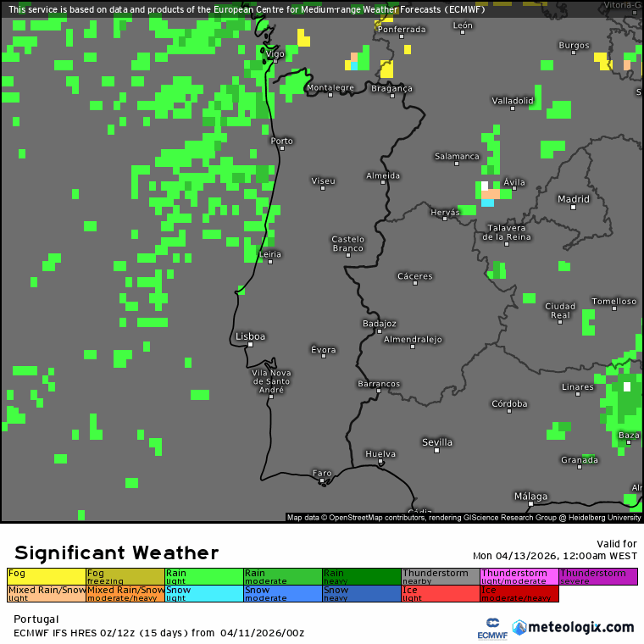The image size is (644, 644).
Task: Click the Snow light legend swatch
Action: click(204, 593)
